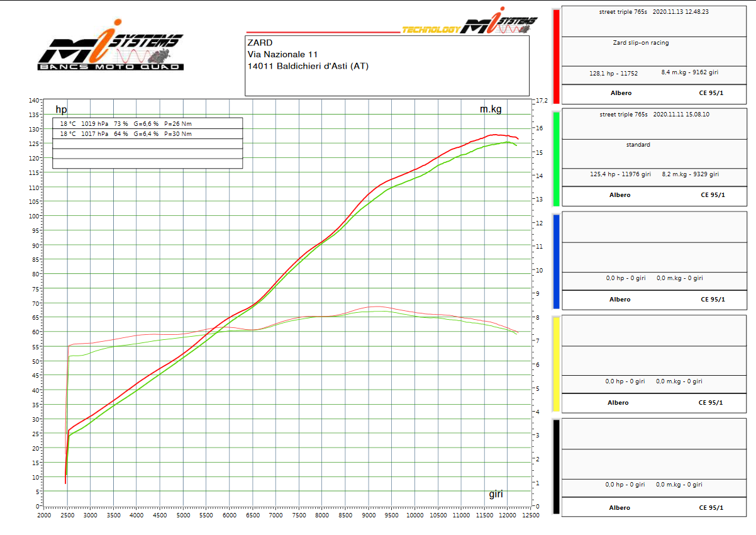The width and height of the screenshot is (756, 535).
Task: Click the hp axis label
Action: pyautogui.click(x=61, y=110)
